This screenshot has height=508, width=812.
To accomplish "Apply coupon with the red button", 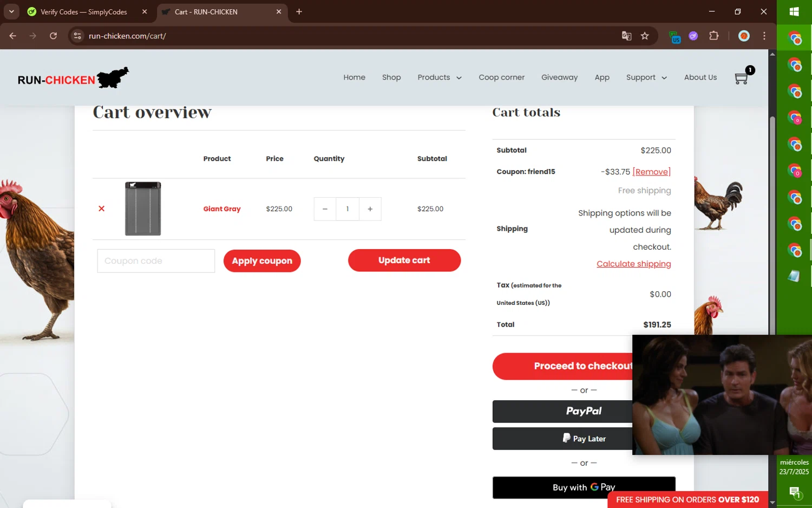I will coord(262,261).
